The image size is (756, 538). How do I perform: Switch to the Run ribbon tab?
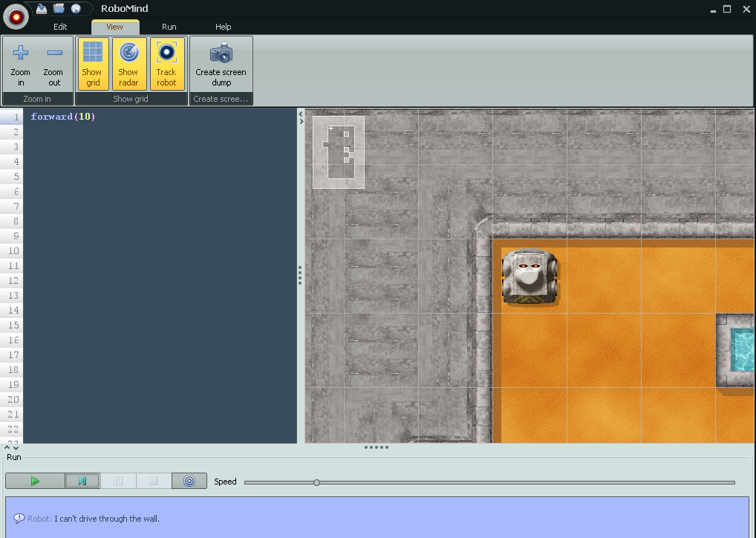[x=169, y=27]
